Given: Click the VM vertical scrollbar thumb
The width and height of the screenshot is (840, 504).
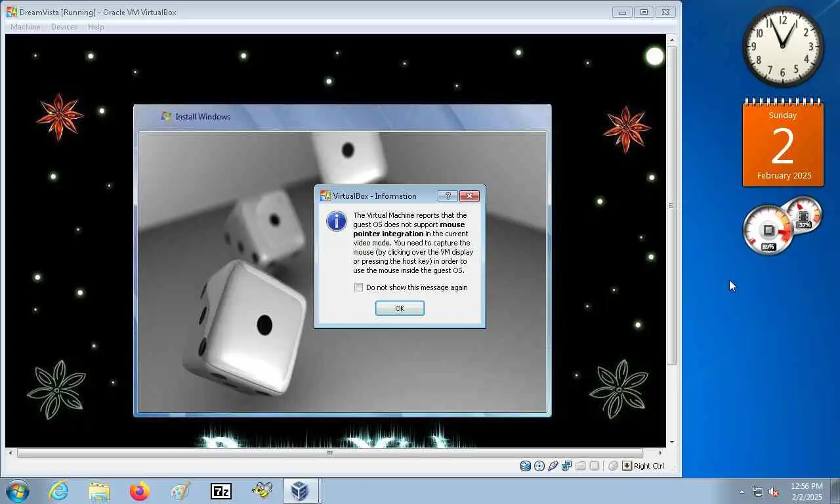Looking at the screenshot, I should tap(671, 205).
